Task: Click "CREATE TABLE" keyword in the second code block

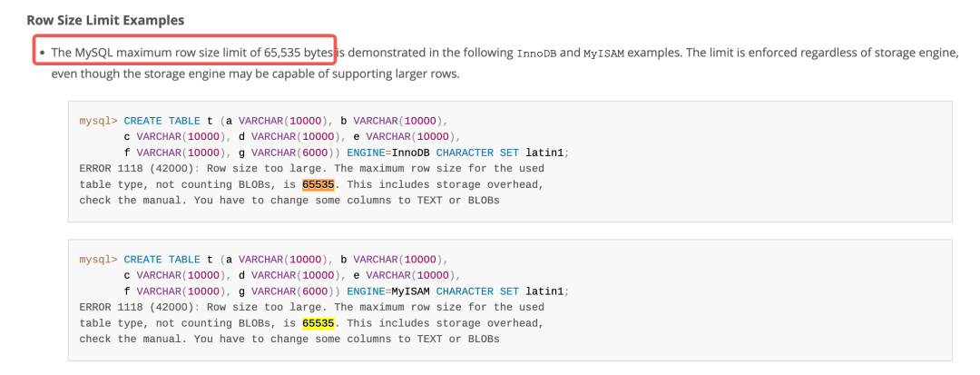Action: tap(162, 259)
